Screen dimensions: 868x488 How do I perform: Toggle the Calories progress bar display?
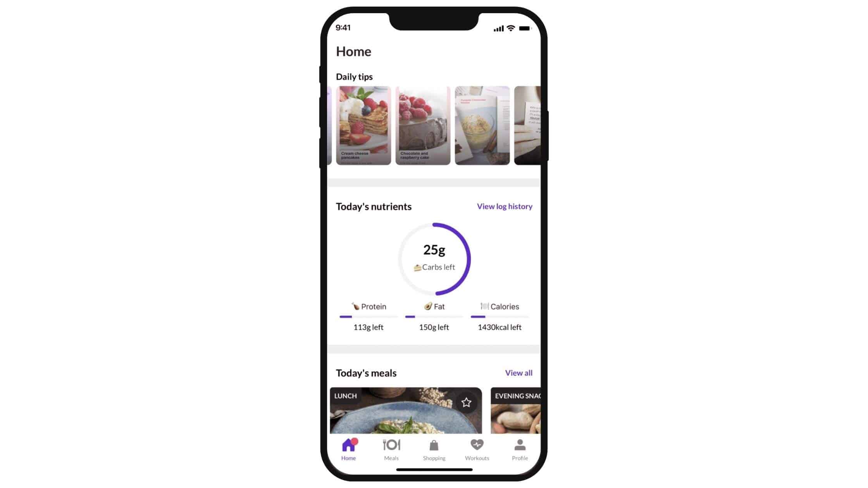pyautogui.click(x=499, y=316)
